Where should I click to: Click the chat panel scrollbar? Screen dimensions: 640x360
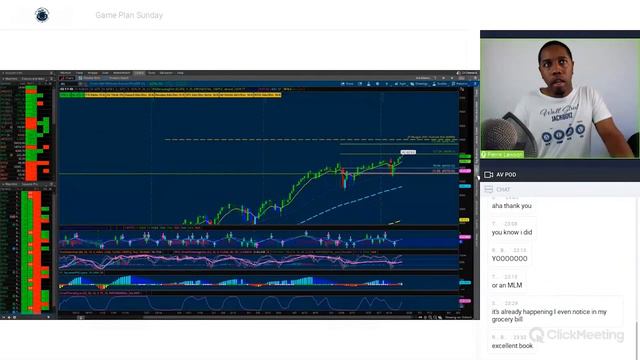pos(637,341)
